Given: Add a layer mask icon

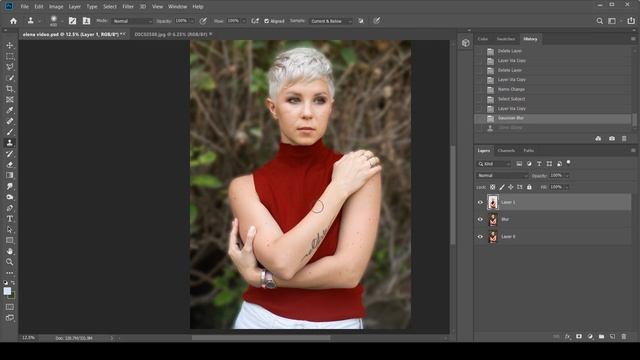Looking at the screenshot, I should pos(579,336).
